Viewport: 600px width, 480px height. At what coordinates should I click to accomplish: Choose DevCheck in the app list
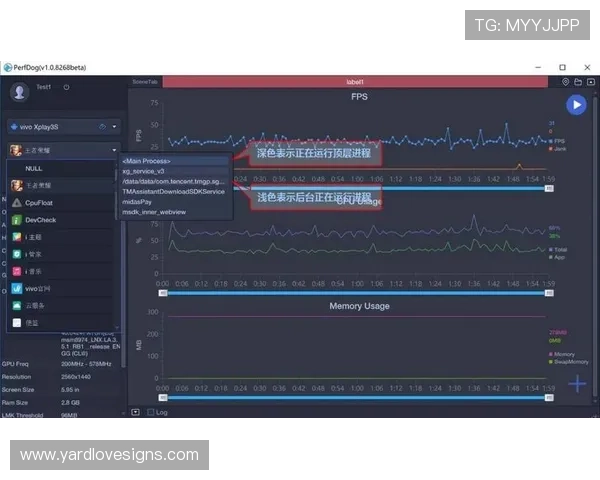[x=40, y=219]
